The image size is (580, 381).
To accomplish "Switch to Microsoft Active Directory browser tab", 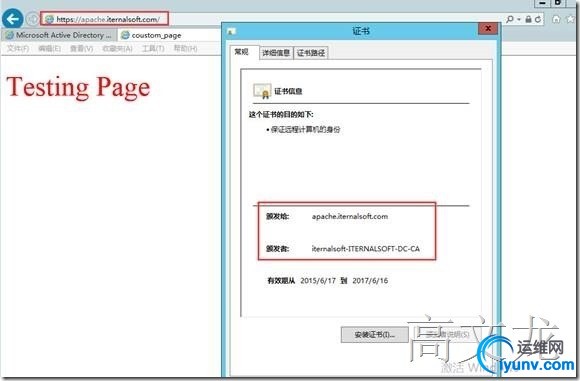I will tap(59, 35).
